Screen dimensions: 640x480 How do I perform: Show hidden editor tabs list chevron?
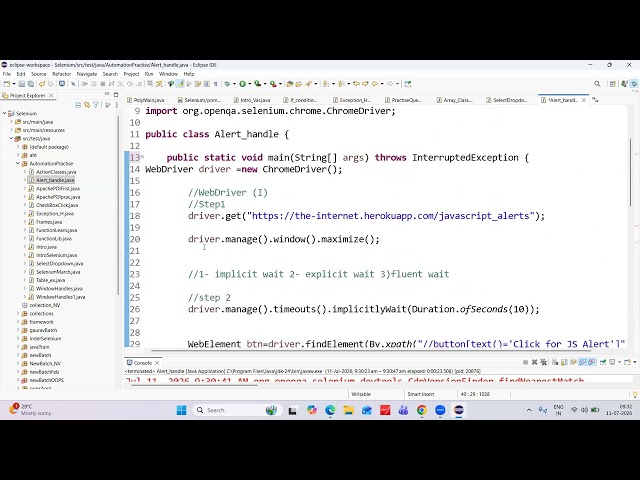[595, 100]
